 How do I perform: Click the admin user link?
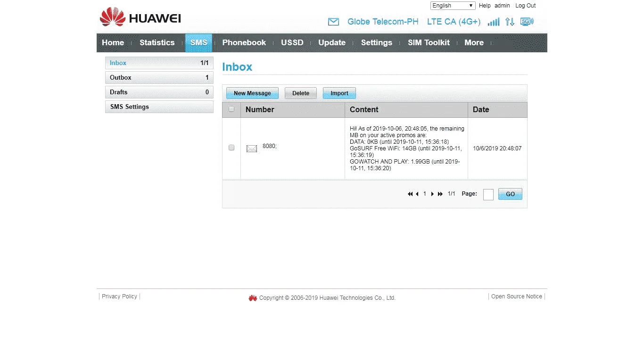502,6
